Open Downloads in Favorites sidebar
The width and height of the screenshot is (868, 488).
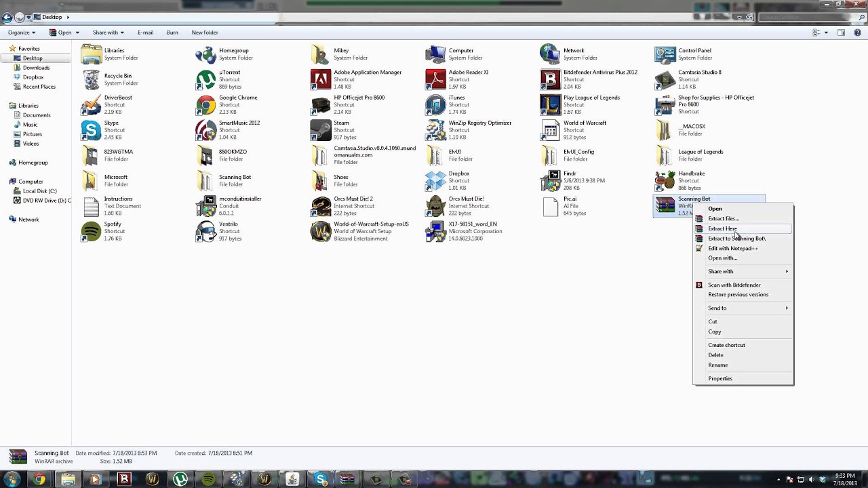point(36,68)
